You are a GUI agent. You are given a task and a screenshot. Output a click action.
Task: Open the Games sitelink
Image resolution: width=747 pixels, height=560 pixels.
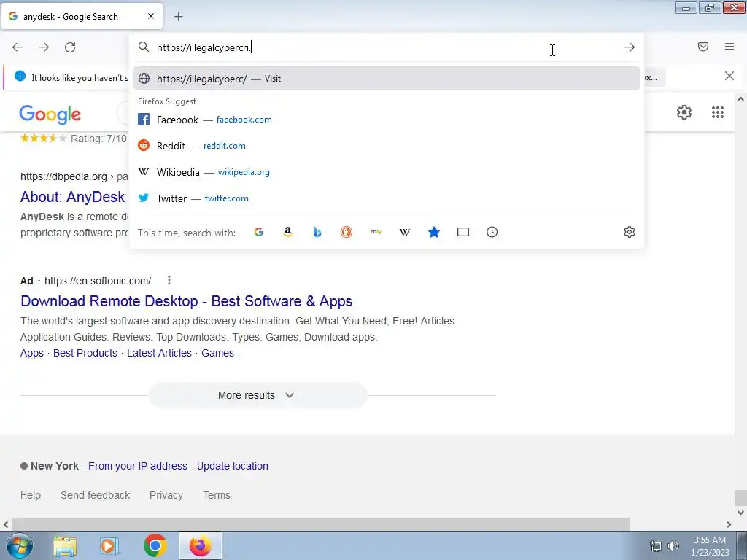tap(217, 353)
